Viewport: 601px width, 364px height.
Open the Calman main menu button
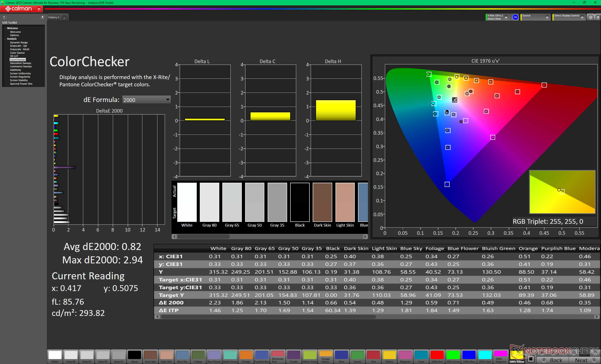click(x=21, y=9)
